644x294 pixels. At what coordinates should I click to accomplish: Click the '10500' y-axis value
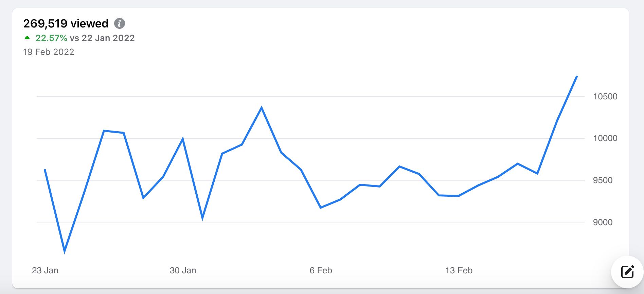pyautogui.click(x=605, y=97)
